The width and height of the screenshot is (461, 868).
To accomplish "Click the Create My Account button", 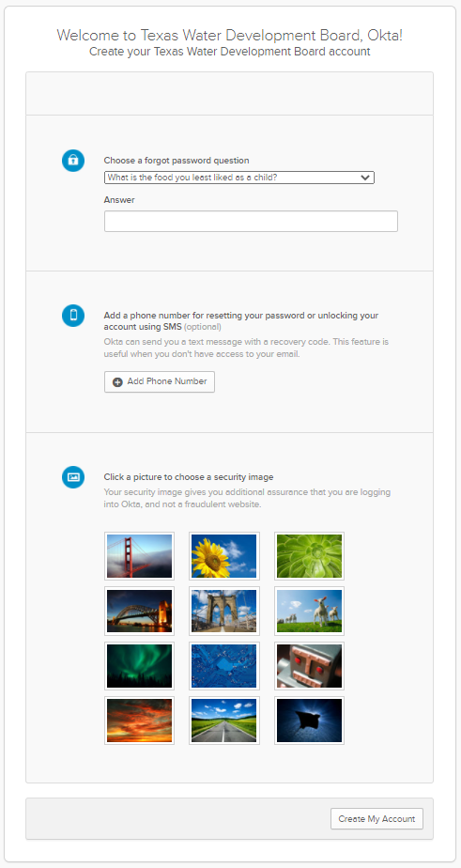I will pyautogui.click(x=376, y=819).
